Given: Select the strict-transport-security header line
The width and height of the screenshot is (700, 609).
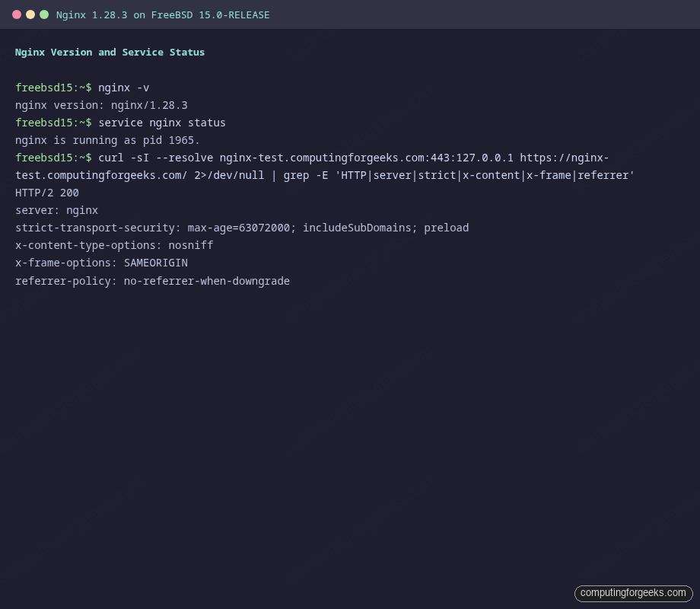Looking at the screenshot, I should click(242, 228).
